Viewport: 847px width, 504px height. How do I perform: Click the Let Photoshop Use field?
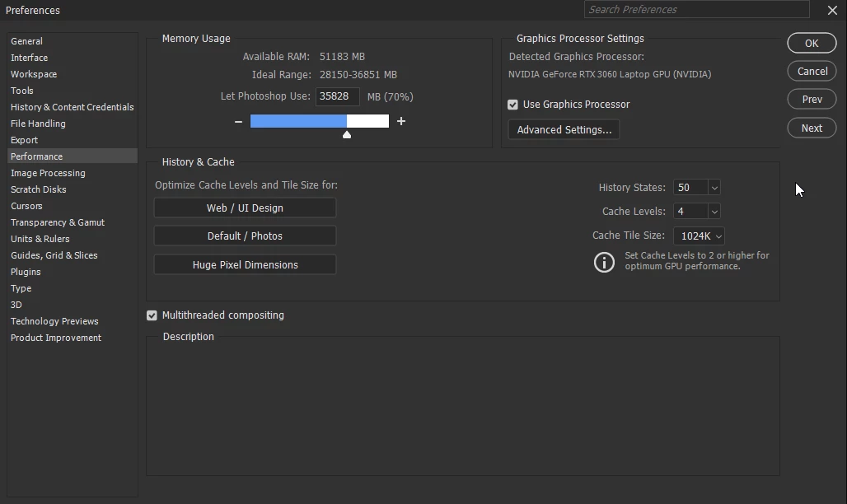pyautogui.click(x=337, y=96)
